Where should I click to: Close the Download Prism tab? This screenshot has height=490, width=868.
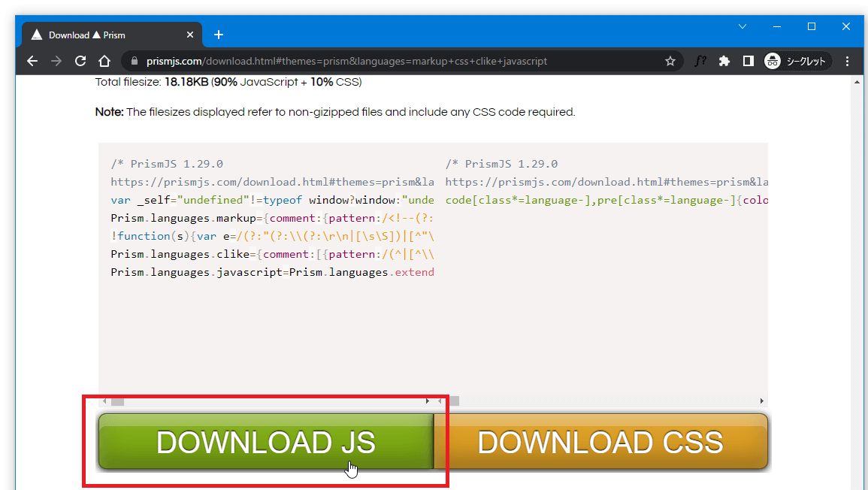tap(190, 35)
